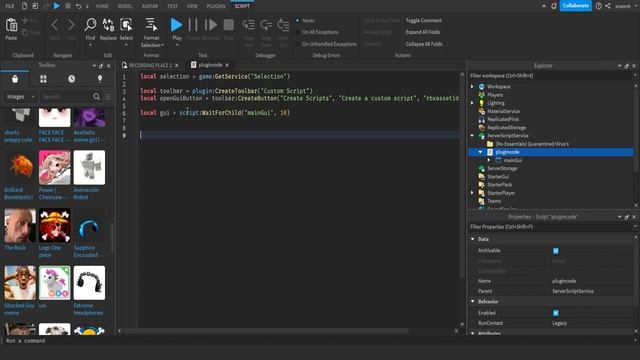Image resolution: width=640 pixels, height=360 pixels.
Task: Collapse the plugincode tree node
Action: [480, 152]
